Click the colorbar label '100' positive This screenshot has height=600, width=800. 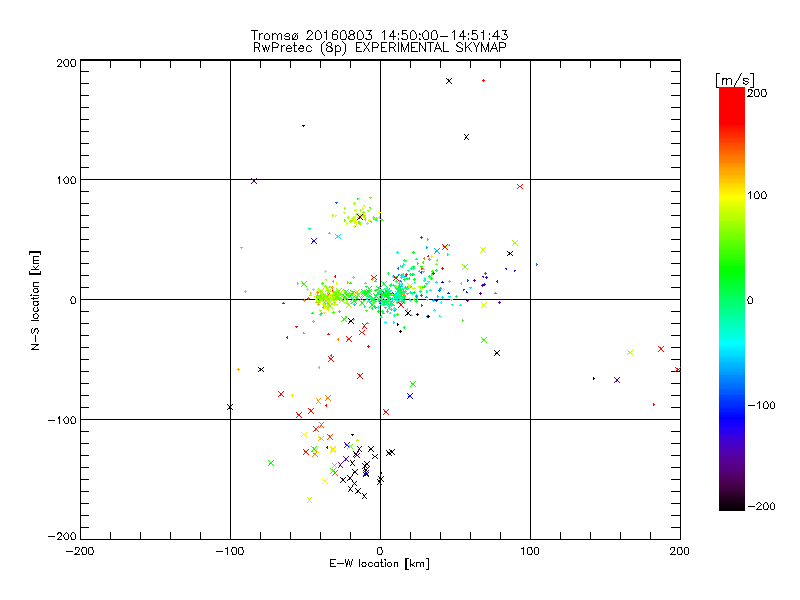[x=757, y=195]
